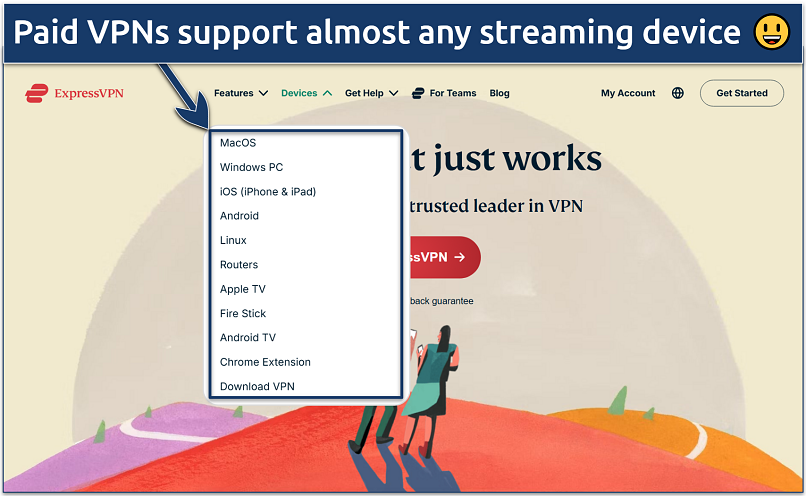Open the language globe icon

(677, 93)
